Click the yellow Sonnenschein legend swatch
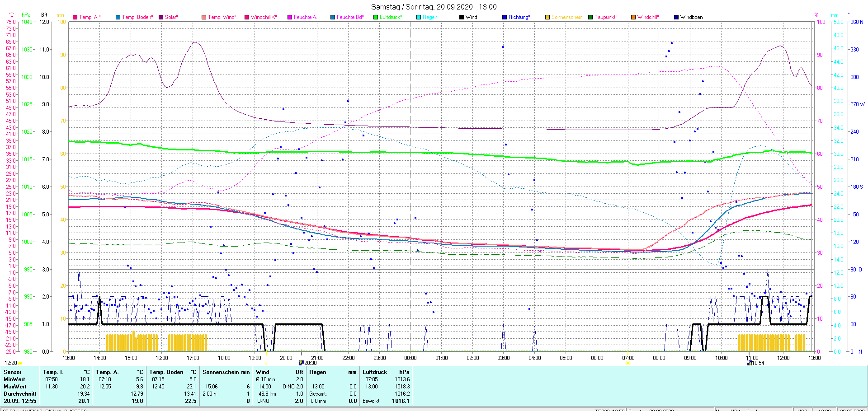Screen dimensions: 868x411 547,17
